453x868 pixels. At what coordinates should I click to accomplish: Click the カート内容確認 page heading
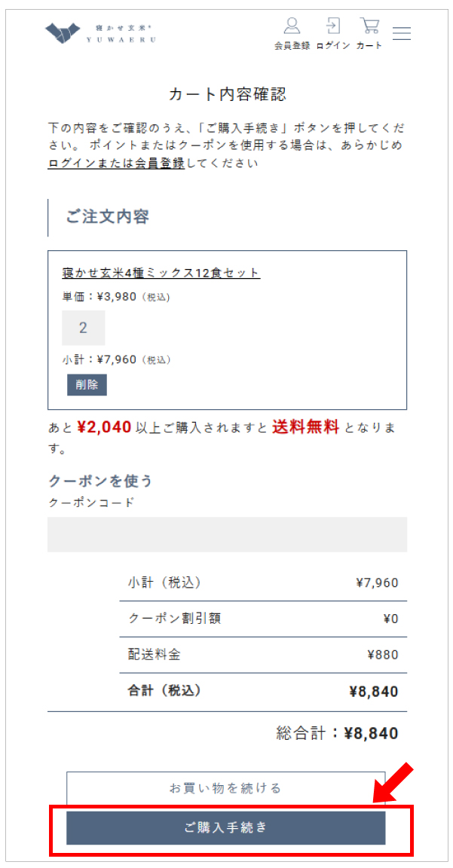coord(227,94)
